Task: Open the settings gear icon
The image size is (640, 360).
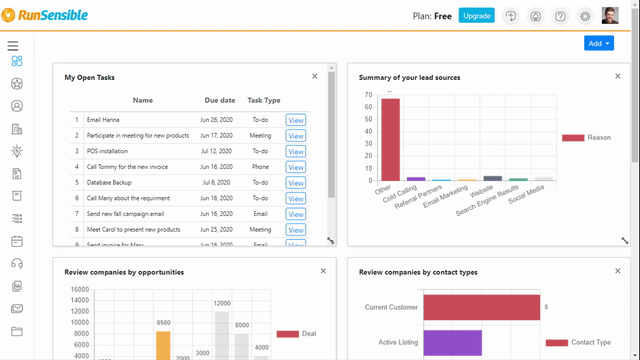Action: [x=585, y=16]
